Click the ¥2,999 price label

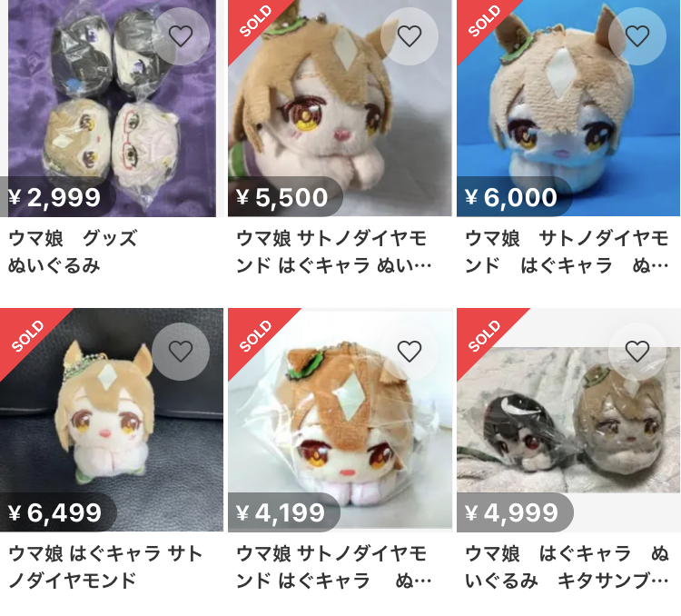(x=54, y=197)
